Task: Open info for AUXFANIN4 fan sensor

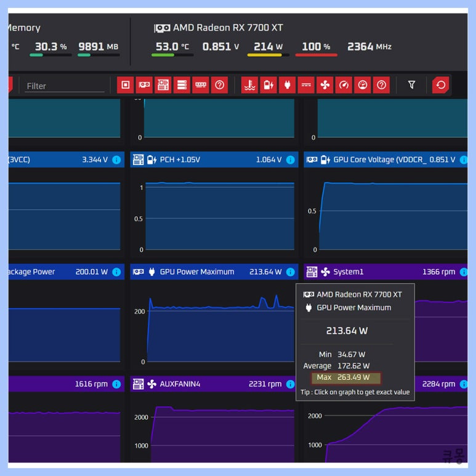Action: 290,384
